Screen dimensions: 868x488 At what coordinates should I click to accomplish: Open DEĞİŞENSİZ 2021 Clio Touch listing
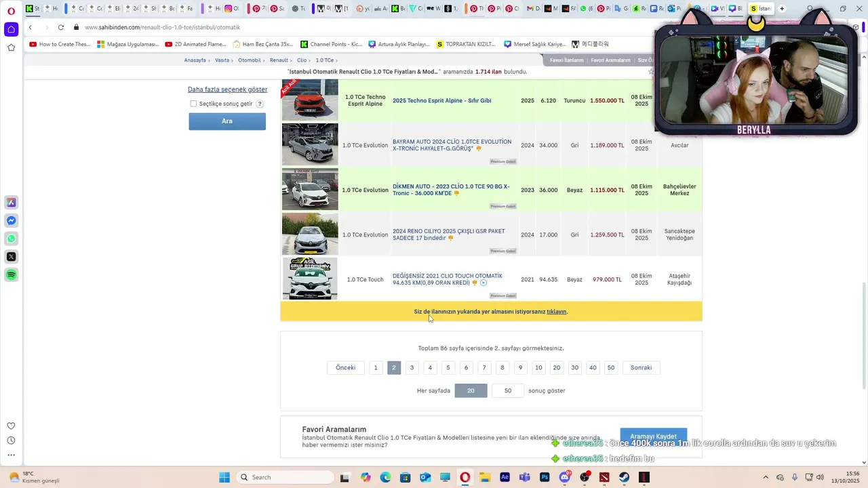(448, 279)
